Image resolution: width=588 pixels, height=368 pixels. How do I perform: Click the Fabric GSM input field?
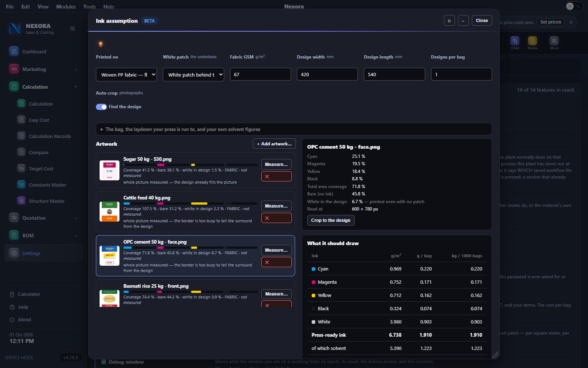pos(261,74)
